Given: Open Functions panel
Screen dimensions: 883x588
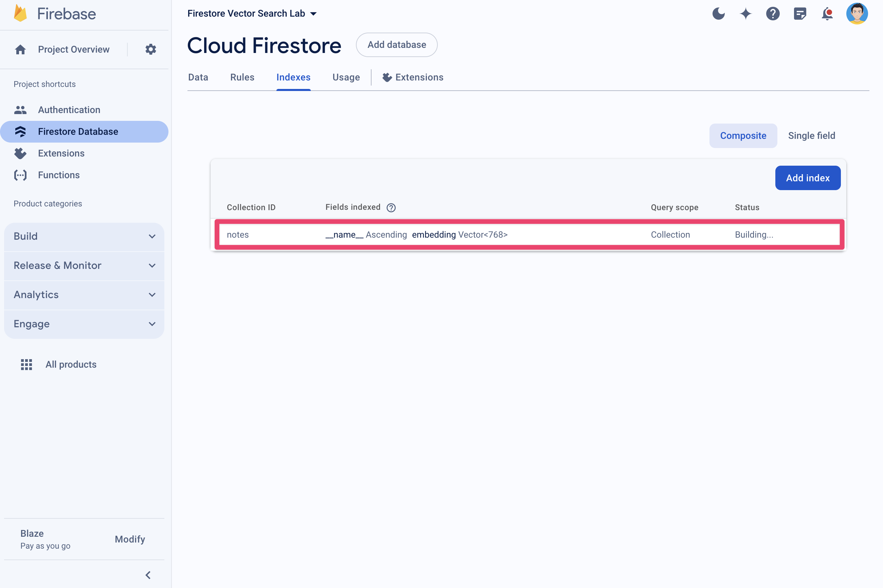Looking at the screenshot, I should coord(58,174).
